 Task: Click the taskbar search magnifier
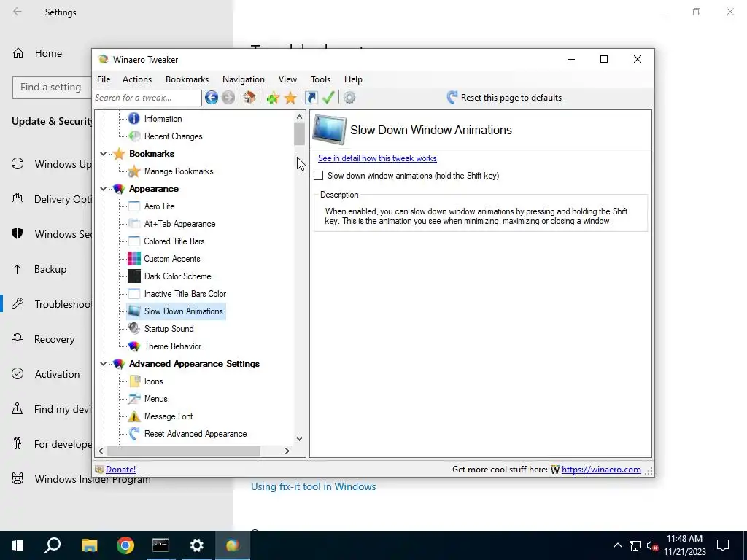(53, 545)
